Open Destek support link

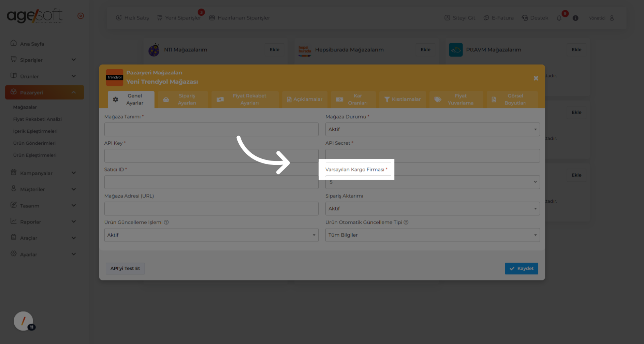(x=535, y=18)
